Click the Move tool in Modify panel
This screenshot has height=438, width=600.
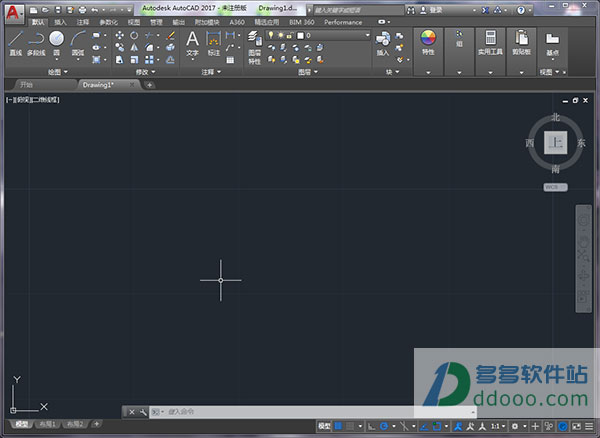(119, 36)
